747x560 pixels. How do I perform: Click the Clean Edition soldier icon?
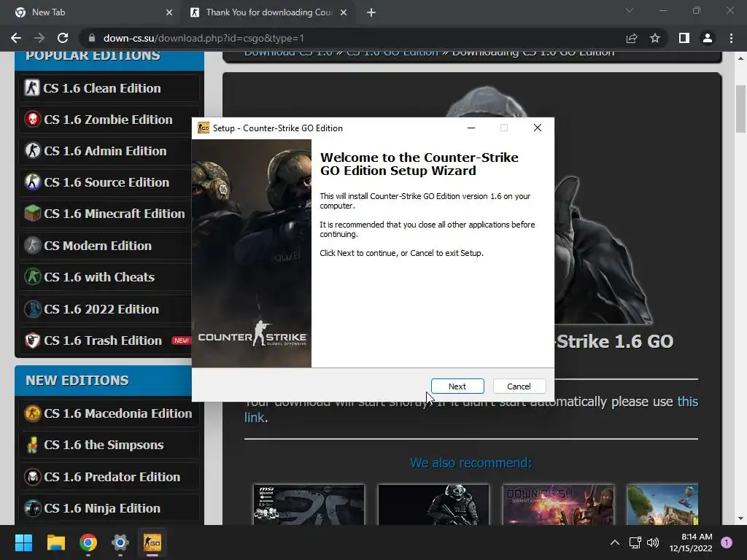pos(32,88)
